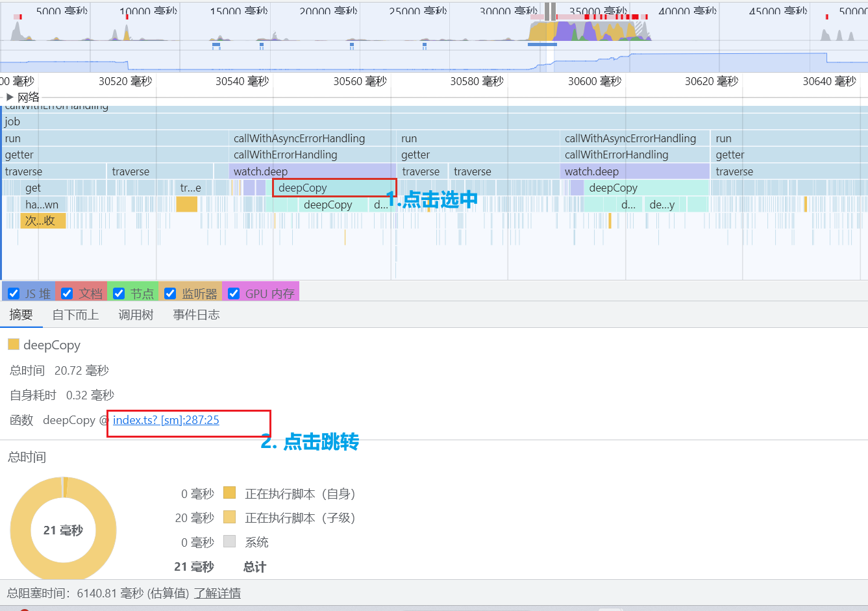Image resolution: width=868 pixels, height=611 pixels.
Task: Select watch.deep block near 30540 毫秒
Action: click(x=312, y=171)
